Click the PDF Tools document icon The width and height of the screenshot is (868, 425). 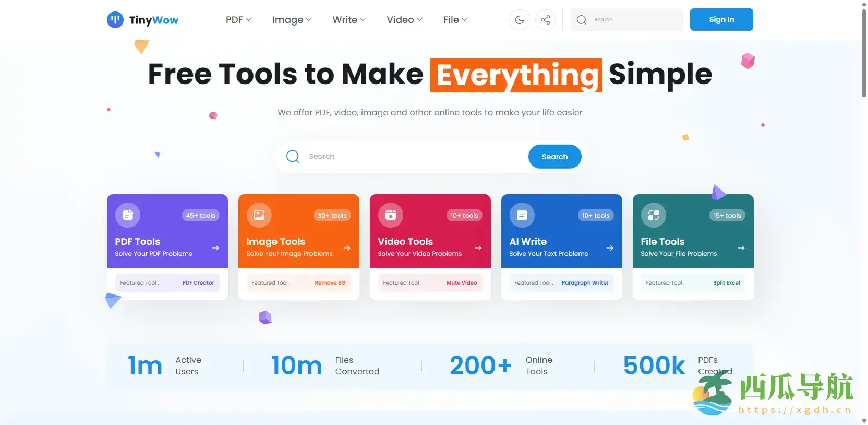tap(128, 215)
